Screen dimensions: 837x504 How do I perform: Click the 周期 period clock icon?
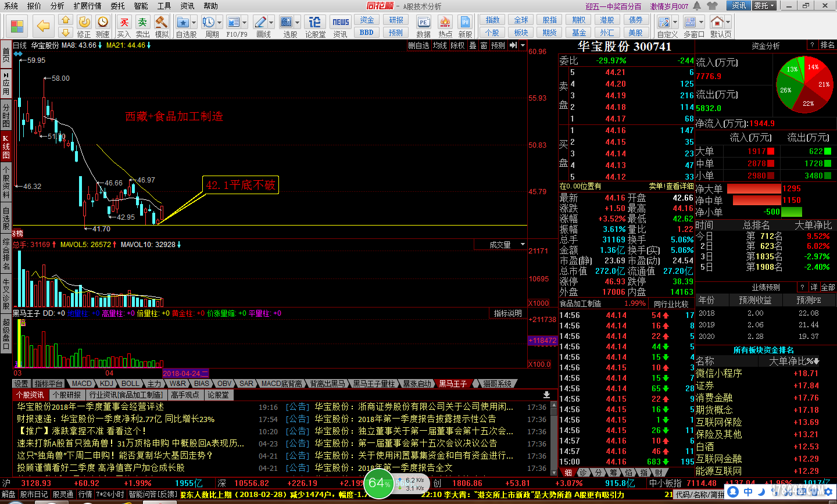pyautogui.click(x=208, y=22)
